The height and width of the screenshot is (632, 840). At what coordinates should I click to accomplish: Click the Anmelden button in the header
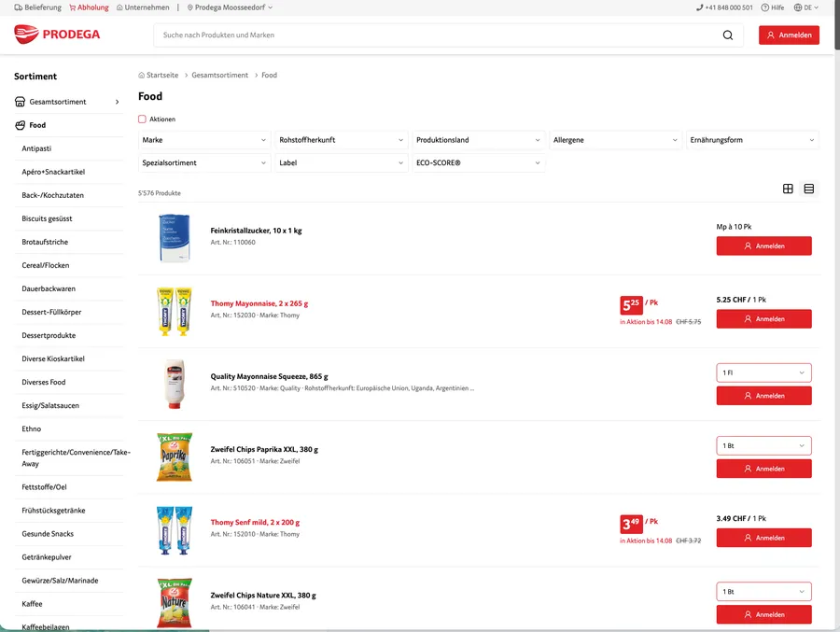point(789,35)
